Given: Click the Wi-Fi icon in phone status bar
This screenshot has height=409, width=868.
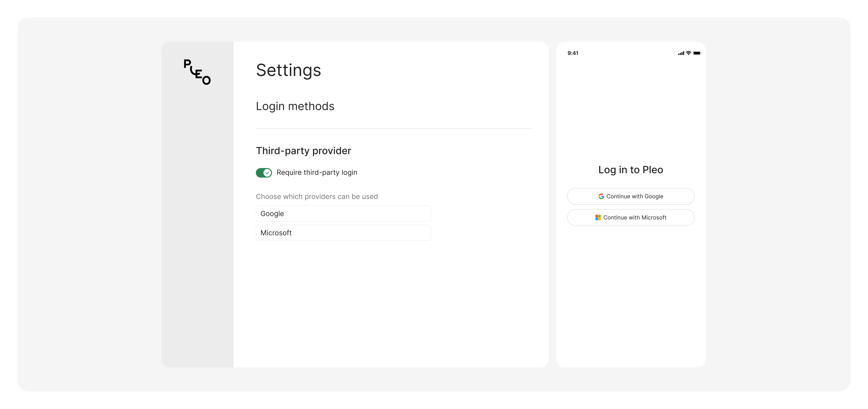Looking at the screenshot, I should (x=688, y=53).
